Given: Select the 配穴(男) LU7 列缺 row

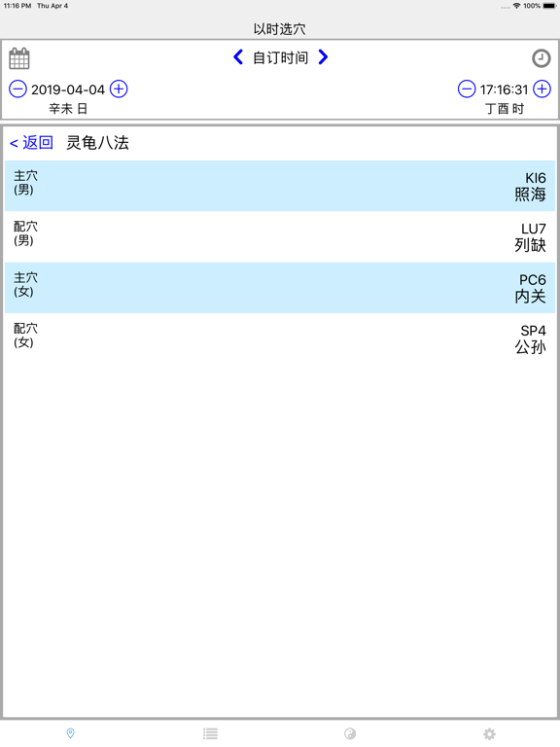Looking at the screenshot, I should pos(280,236).
